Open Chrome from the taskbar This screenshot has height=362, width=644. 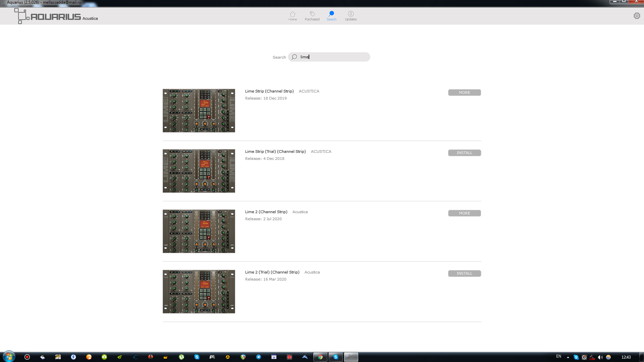(x=320, y=357)
